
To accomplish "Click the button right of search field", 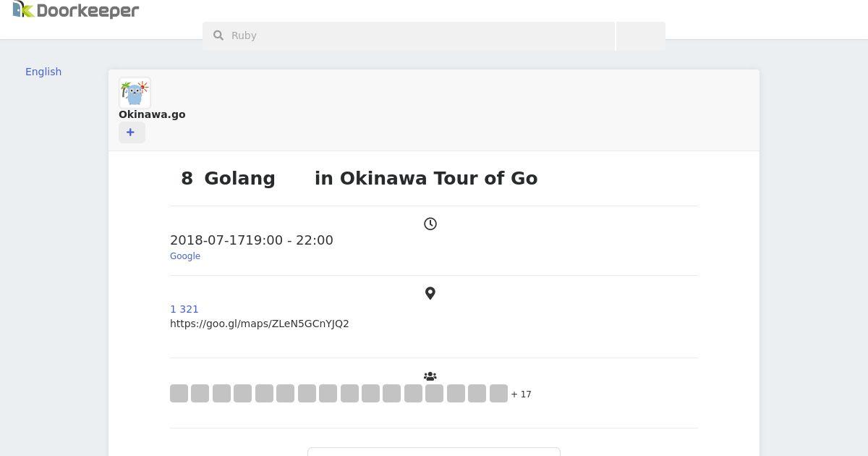I will pos(641,35).
